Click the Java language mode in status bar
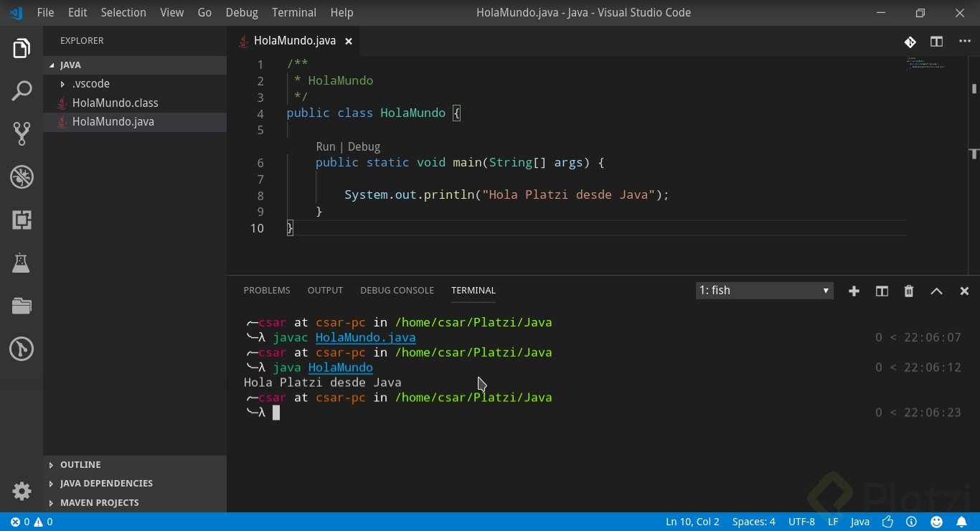 pyautogui.click(x=859, y=522)
